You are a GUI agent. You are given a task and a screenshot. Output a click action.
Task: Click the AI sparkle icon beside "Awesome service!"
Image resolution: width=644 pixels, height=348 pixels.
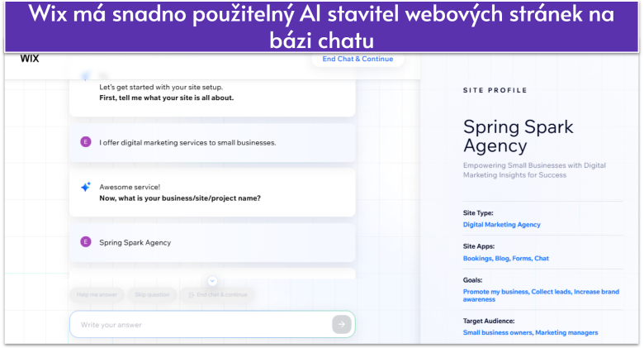85,187
